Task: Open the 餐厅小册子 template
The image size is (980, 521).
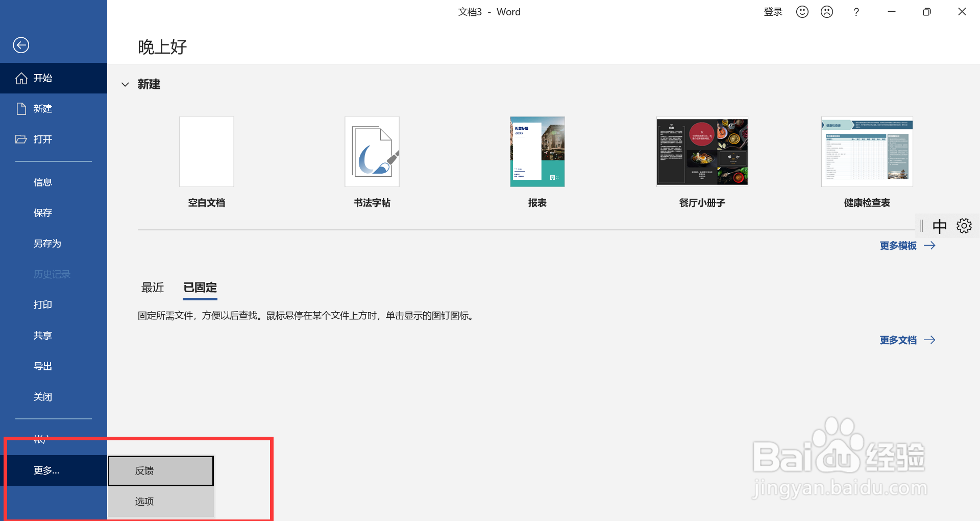Action: pyautogui.click(x=702, y=162)
